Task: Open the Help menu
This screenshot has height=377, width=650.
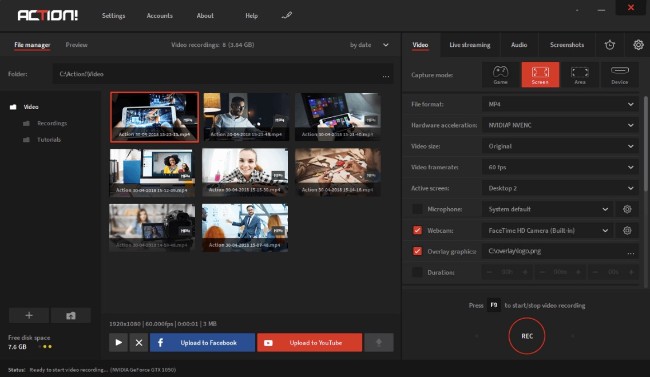Action: pyautogui.click(x=251, y=16)
